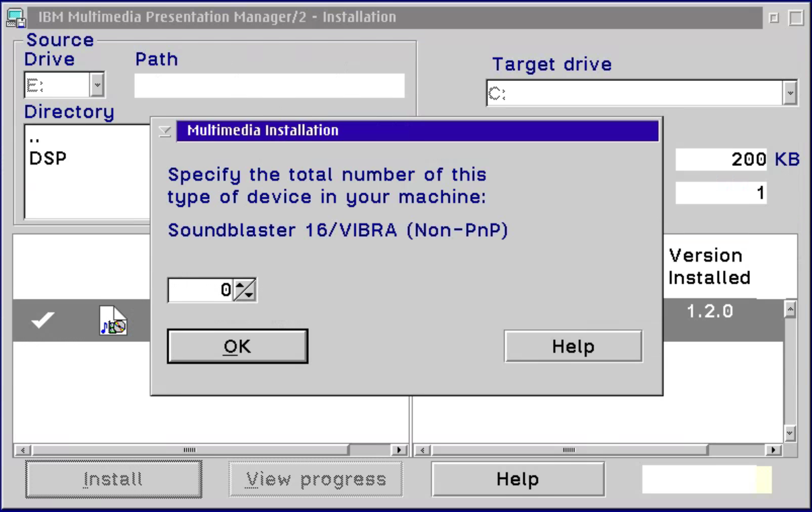Click the multimedia feature icon in the list
The width and height of the screenshot is (812, 512).
click(113, 320)
